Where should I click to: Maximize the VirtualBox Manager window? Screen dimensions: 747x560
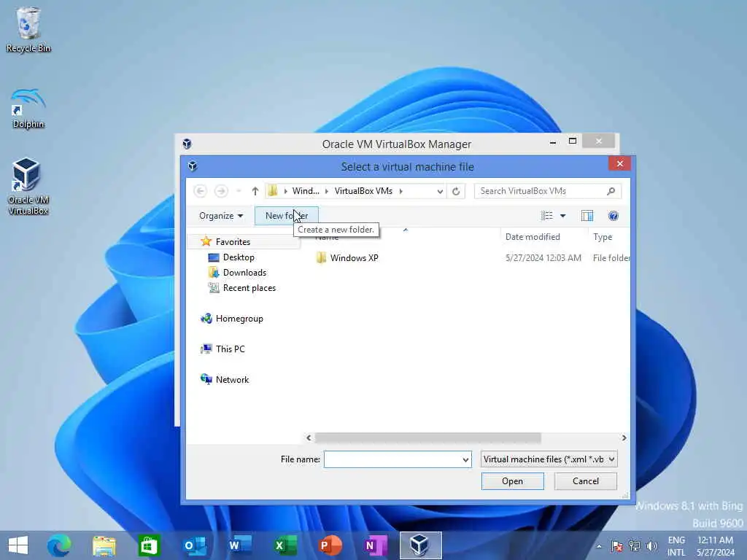click(573, 141)
